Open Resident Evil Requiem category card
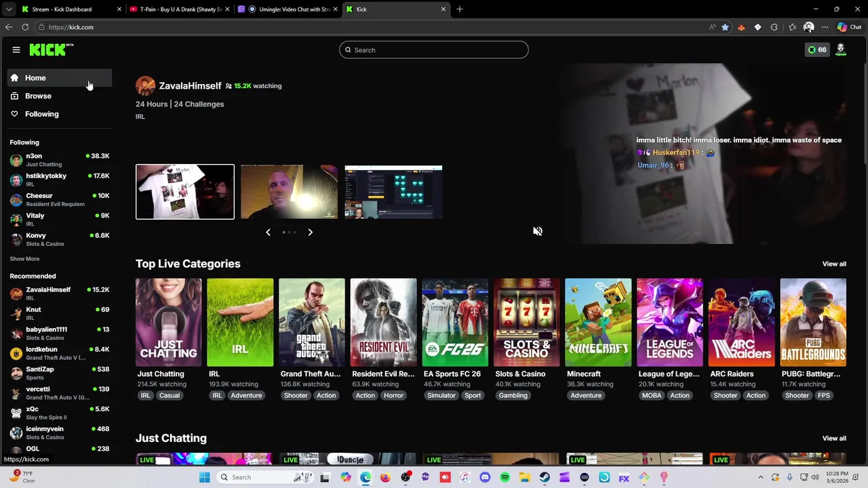The width and height of the screenshot is (868, 488). point(384,323)
